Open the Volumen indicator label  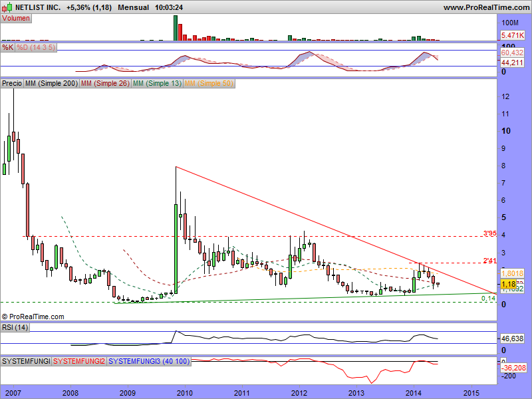pyautogui.click(x=16, y=19)
